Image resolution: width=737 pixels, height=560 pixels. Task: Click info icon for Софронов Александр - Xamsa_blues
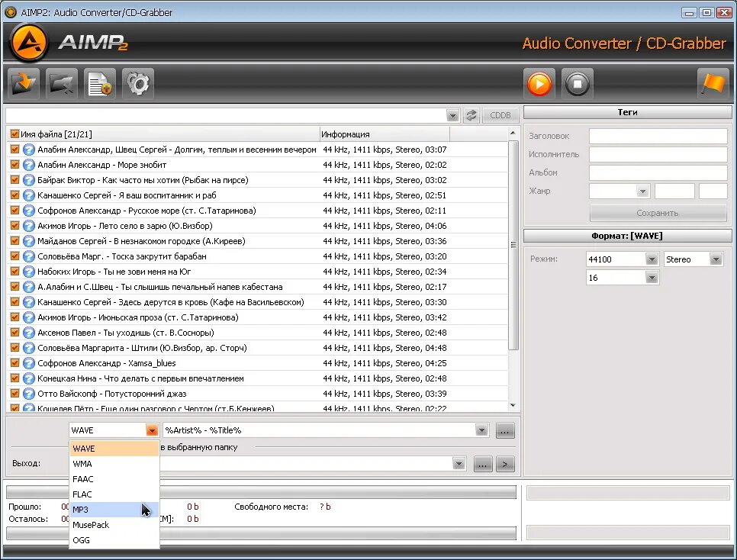pos(29,363)
